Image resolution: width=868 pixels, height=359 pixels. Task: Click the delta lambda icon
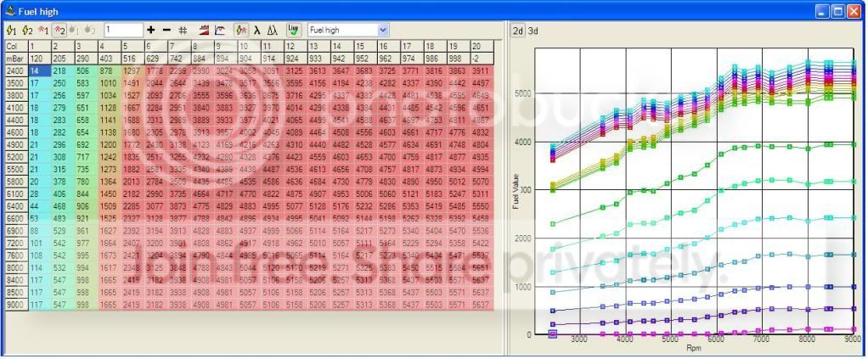(x=273, y=30)
